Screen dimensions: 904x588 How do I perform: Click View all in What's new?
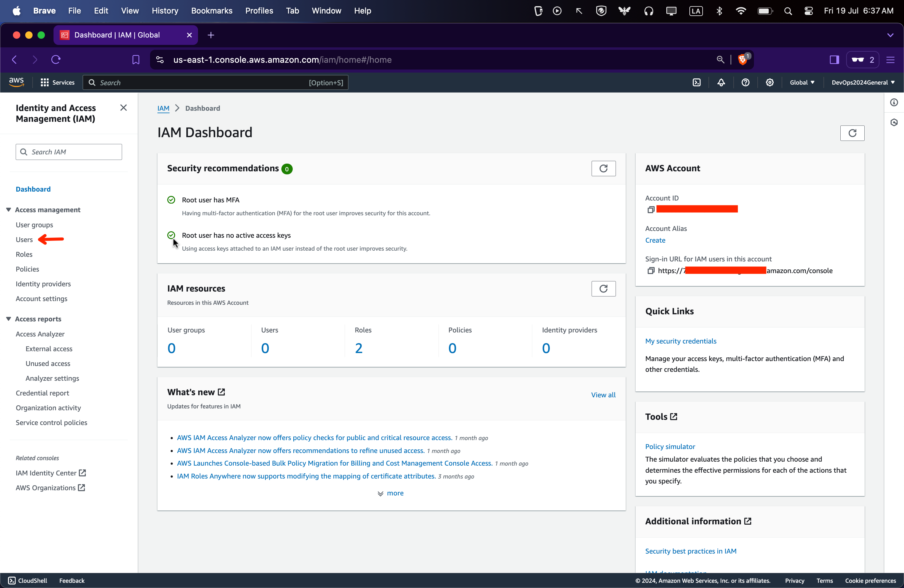click(x=603, y=395)
